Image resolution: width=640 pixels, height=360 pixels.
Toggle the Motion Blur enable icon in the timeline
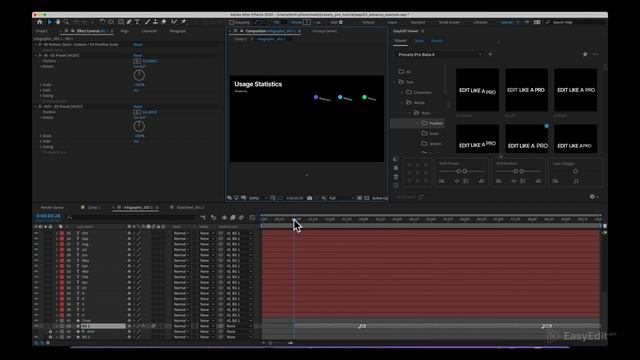(x=241, y=218)
